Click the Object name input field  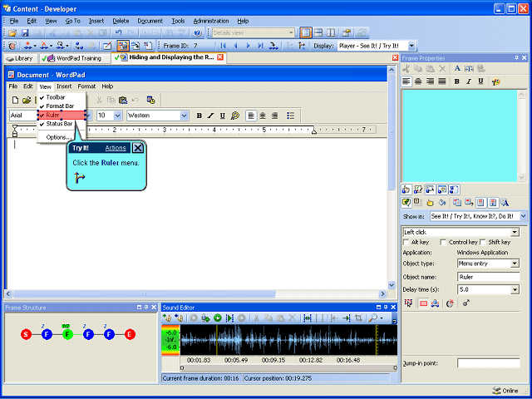[488, 277]
